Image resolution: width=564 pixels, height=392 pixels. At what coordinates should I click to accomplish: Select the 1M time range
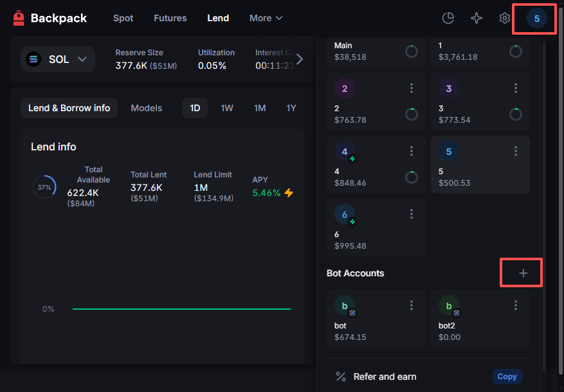(260, 108)
